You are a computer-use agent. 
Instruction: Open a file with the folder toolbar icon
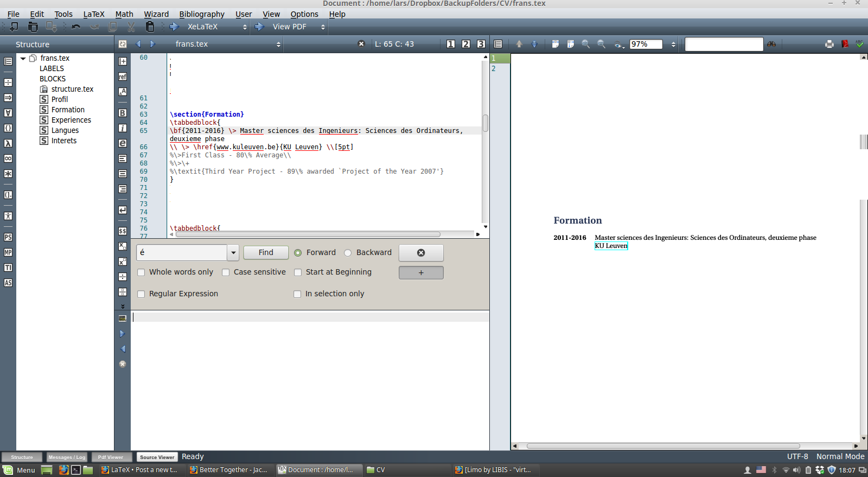[33, 27]
